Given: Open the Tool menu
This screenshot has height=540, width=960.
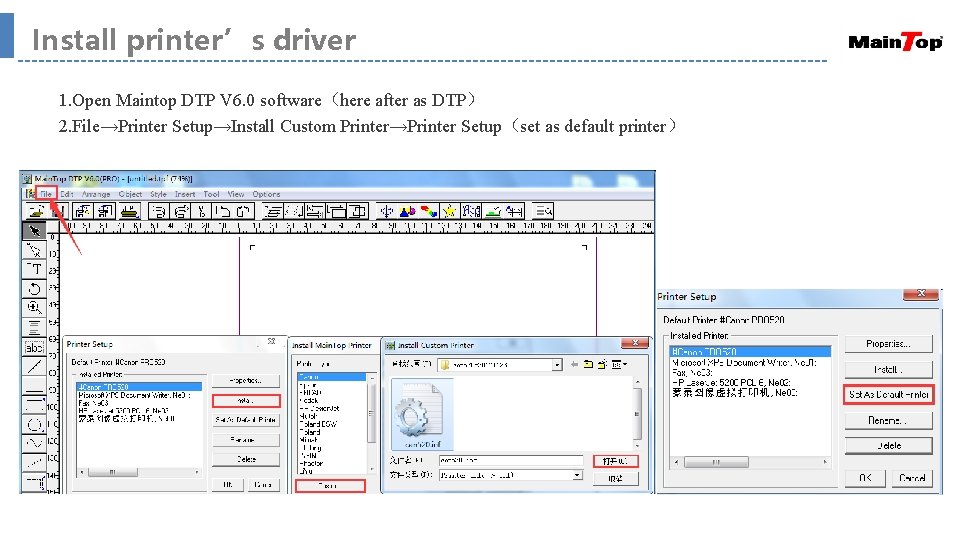Looking at the screenshot, I should (x=211, y=194).
